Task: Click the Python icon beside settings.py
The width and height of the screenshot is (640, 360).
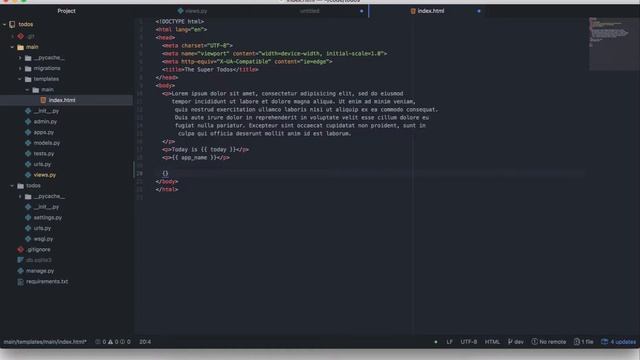Action: (28, 218)
